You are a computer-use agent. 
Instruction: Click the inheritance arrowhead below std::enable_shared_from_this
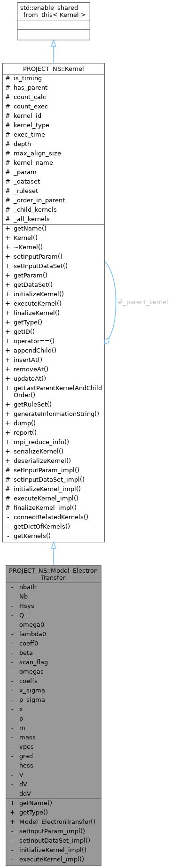point(54,43)
